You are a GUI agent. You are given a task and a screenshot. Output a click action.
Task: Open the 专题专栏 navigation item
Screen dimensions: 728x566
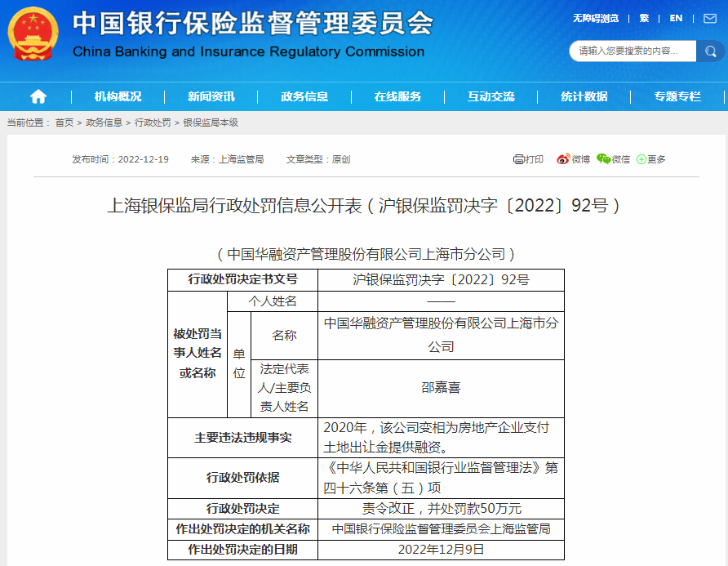click(x=677, y=96)
